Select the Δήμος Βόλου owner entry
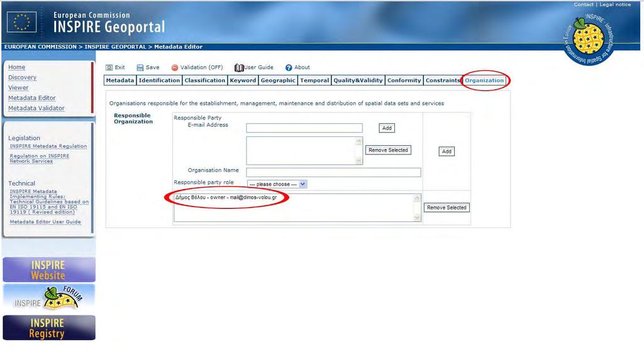Screen dimensions: 644x350 [226, 197]
